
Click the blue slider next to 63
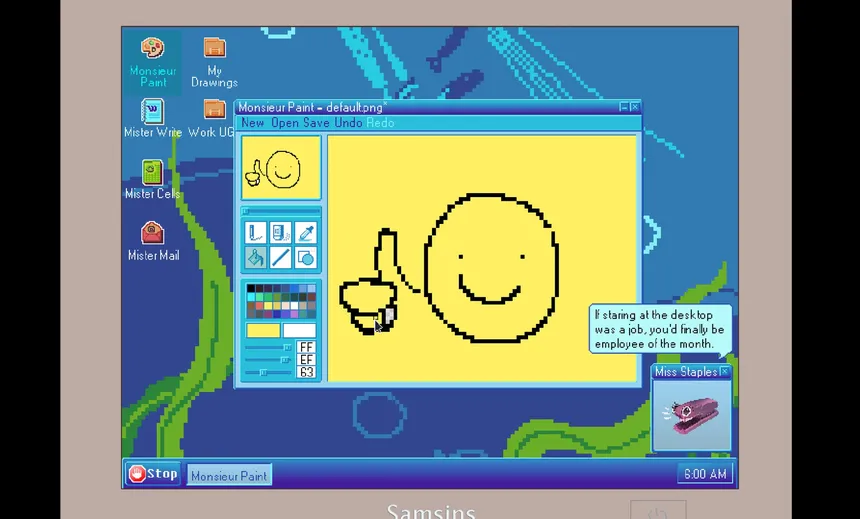268,373
